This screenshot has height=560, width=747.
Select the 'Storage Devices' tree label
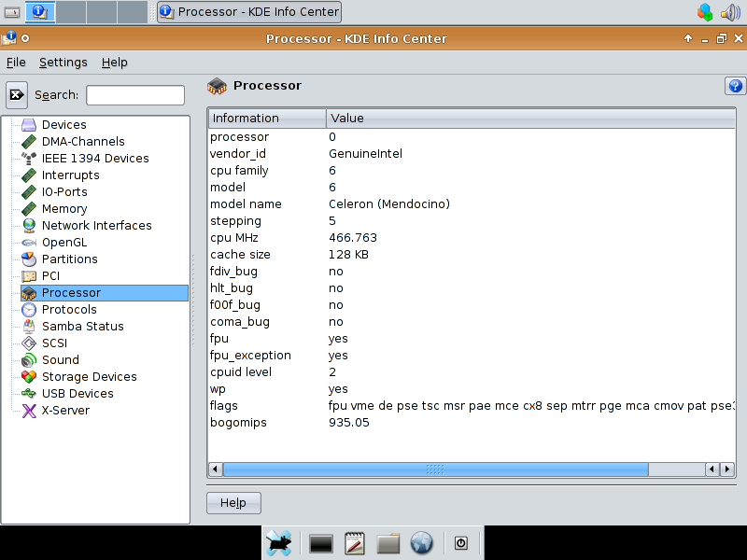pyautogui.click(x=89, y=377)
